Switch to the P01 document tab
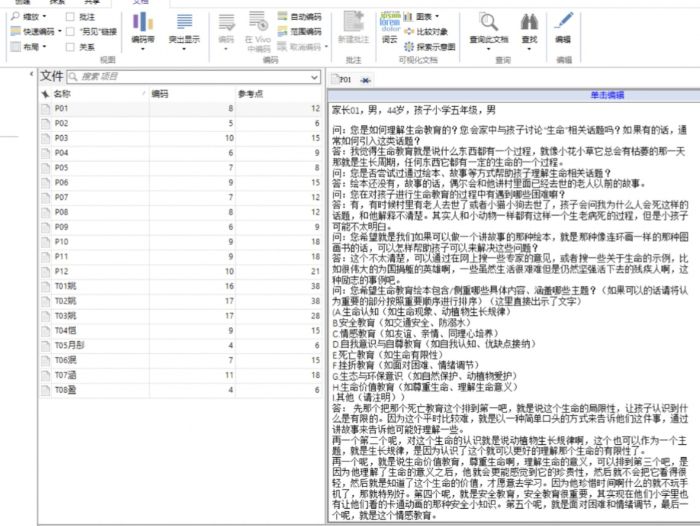700x526 pixels. point(345,79)
